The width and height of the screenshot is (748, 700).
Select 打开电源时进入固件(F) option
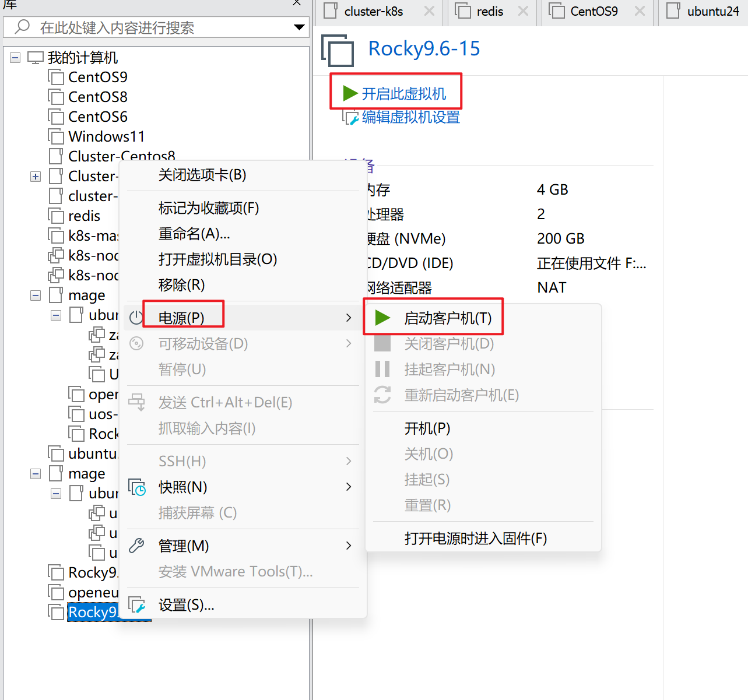tap(475, 538)
